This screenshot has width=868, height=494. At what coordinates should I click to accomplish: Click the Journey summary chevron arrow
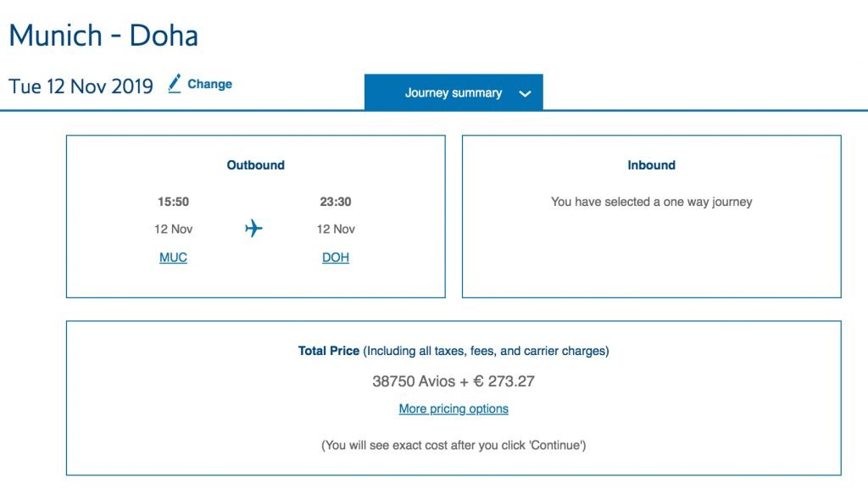click(525, 93)
